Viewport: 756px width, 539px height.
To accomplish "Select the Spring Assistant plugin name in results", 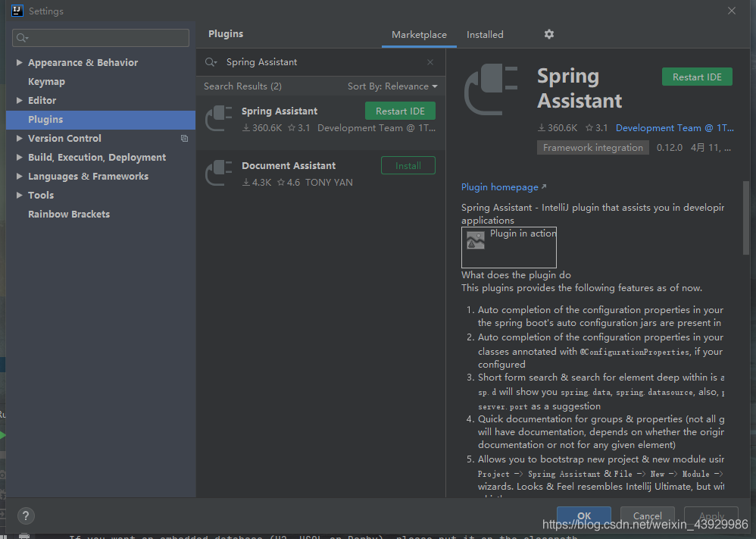I will click(280, 111).
